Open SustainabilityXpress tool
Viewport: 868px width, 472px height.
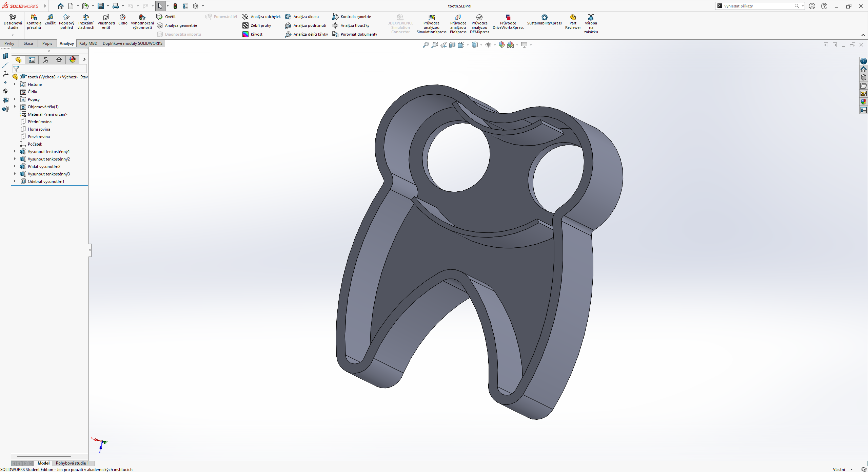coord(544,18)
